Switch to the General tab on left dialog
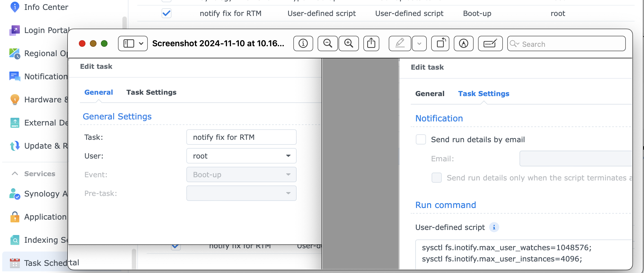The image size is (644, 273). tap(99, 92)
